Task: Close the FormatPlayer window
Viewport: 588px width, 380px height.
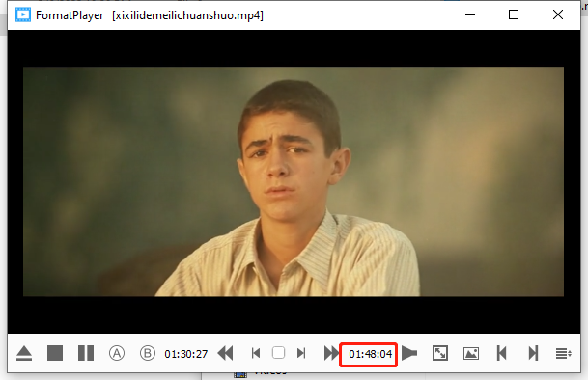Action: pos(558,15)
